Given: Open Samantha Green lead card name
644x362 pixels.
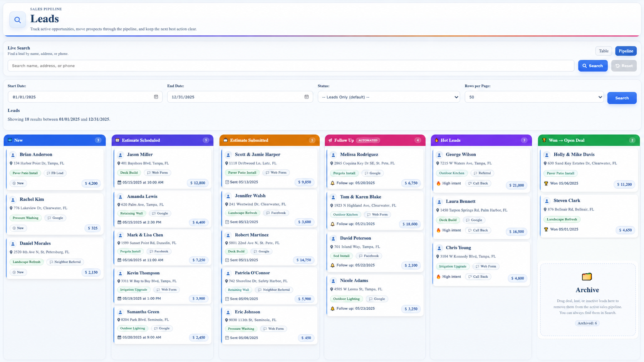Looking at the screenshot, I should (x=143, y=312).
